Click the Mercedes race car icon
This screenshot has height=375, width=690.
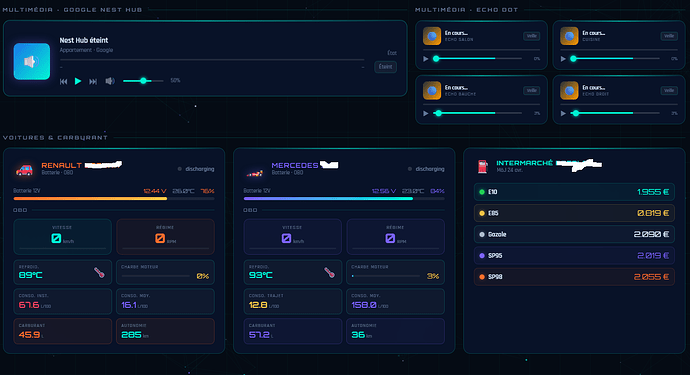(x=254, y=173)
